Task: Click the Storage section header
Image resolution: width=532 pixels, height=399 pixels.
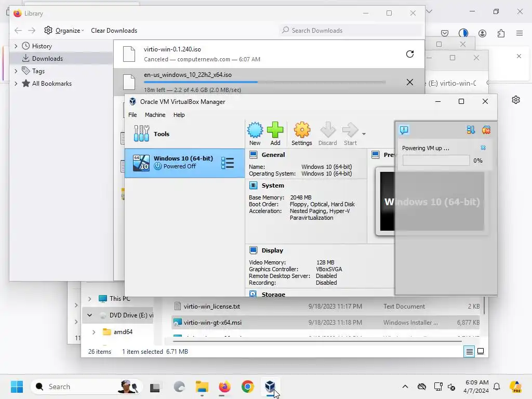Action: tap(273, 294)
